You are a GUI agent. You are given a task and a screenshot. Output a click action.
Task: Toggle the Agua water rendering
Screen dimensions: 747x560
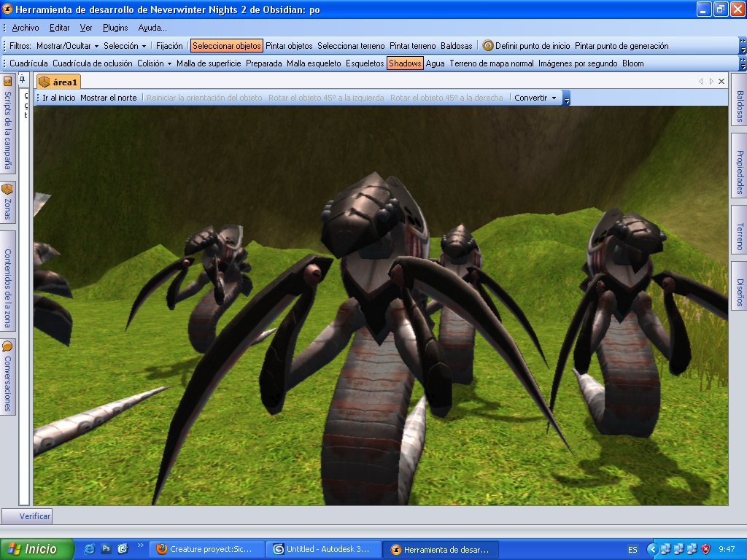click(435, 63)
